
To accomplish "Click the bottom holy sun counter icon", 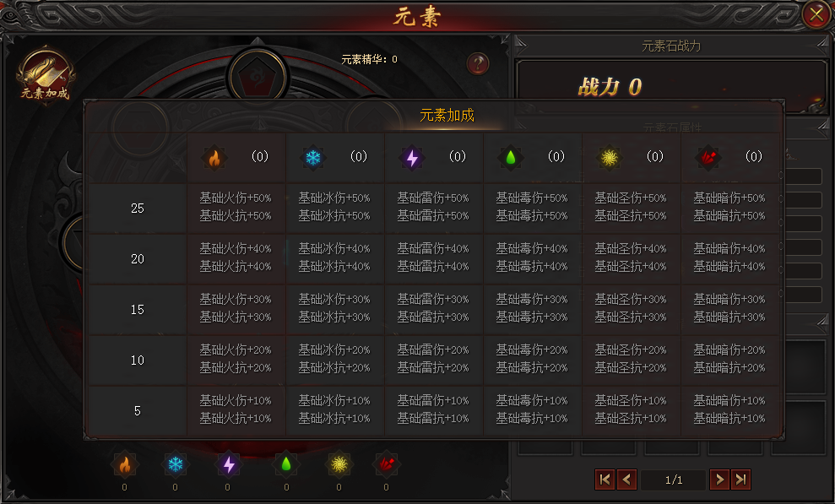I will click(339, 464).
